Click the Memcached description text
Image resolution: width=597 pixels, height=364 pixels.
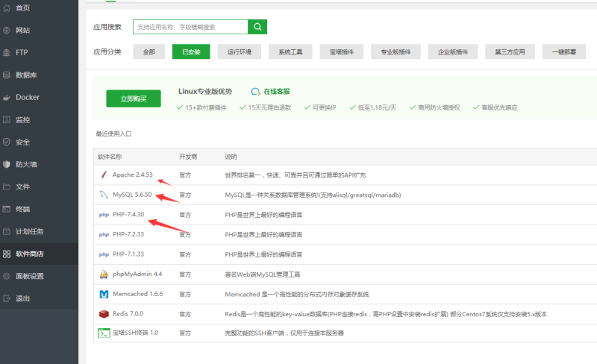[x=296, y=295]
